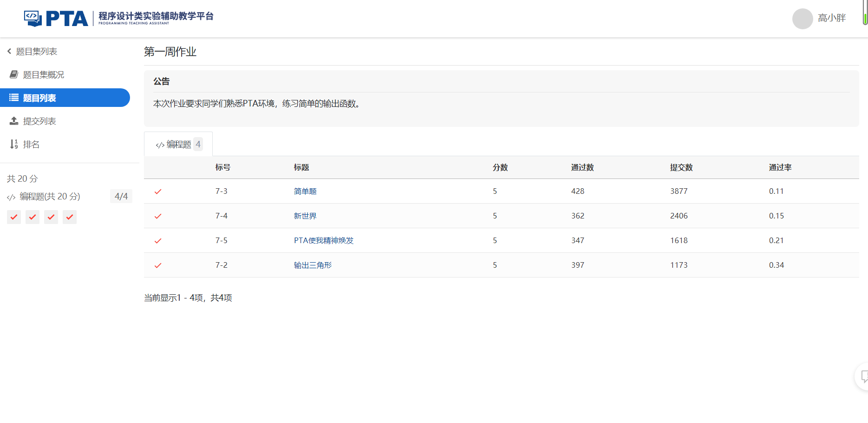Select the second checked problem box in sidebar

coord(33,217)
